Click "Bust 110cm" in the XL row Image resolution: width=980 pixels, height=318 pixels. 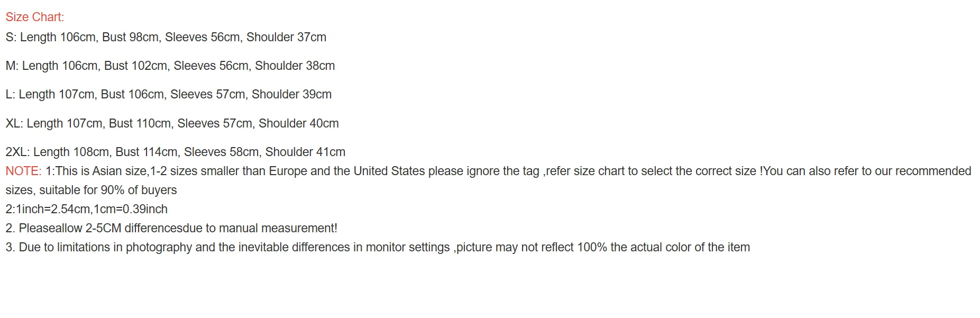[140, 123]
